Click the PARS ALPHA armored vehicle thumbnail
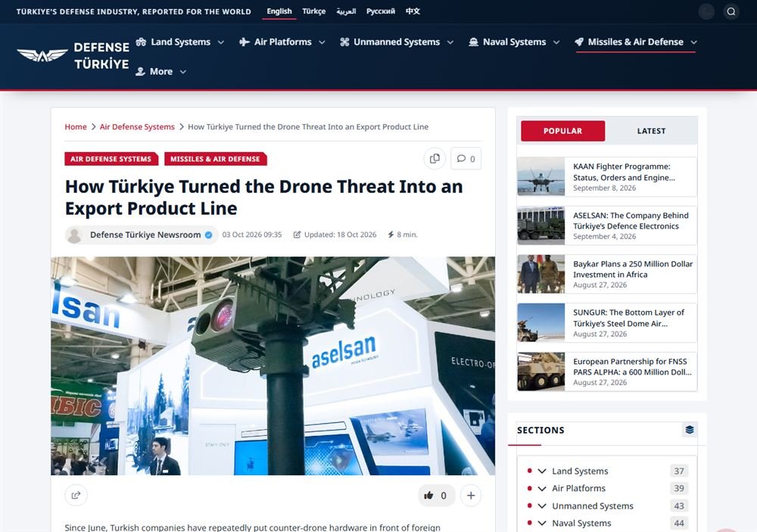Viewport: 757px width, 532px height. pyautogui.click(x=540, y=372)
